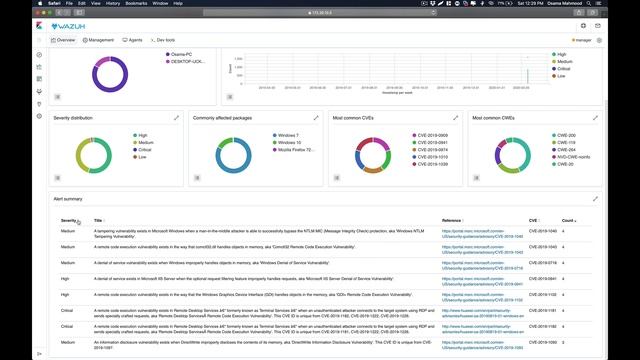Click the Spotlight search icon in menu bar
Viewport: 640px width, 360px height.
pyautogui.click(x=589, y=3)
